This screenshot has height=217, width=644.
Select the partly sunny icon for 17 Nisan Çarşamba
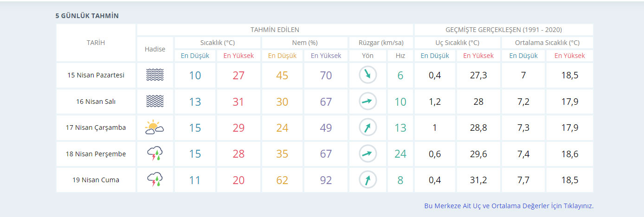coord(155,128)
